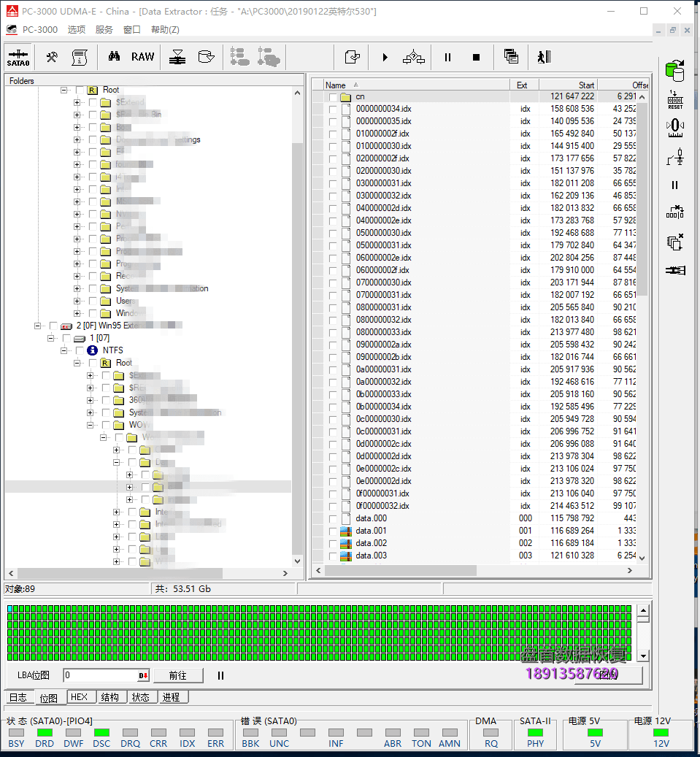Tick the checkbox beside NTFS node
Screen dimensions: 700x757
click(x=80, y=350)
